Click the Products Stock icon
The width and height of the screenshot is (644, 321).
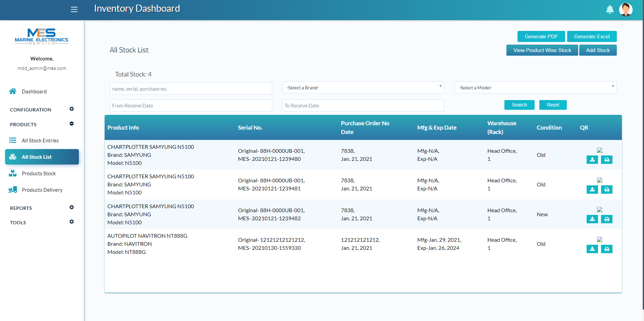13,173
